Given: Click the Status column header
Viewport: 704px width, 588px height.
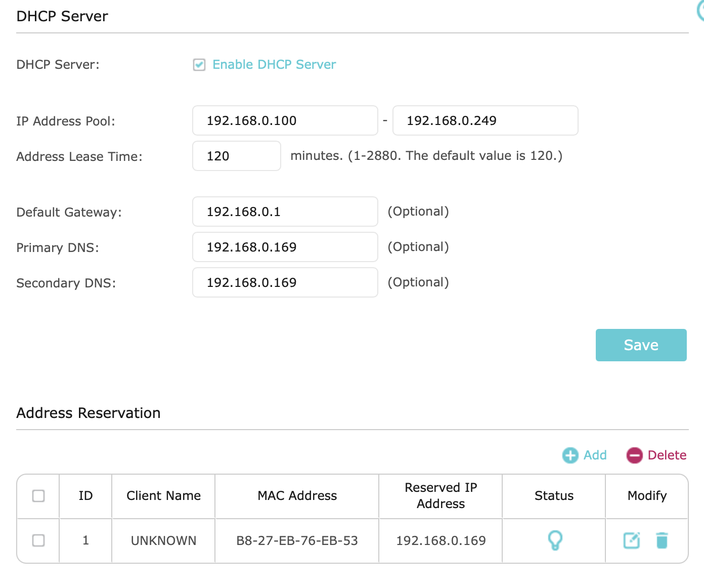Looking at the screenshot, I should click(554, 496).
